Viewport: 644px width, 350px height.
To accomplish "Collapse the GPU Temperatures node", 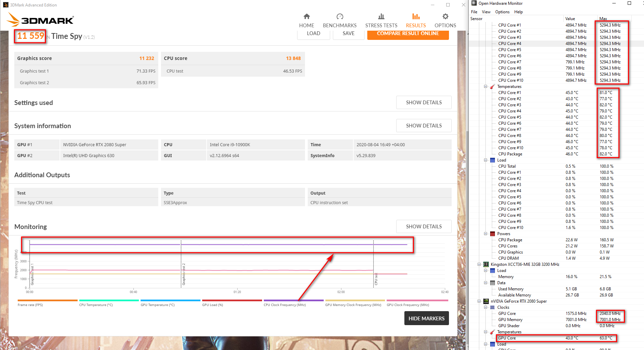I will [486, 332].
